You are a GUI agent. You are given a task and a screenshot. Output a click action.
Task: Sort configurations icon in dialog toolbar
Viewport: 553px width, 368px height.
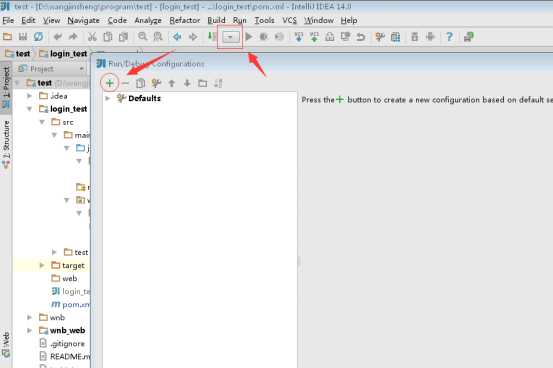[218, 83]
